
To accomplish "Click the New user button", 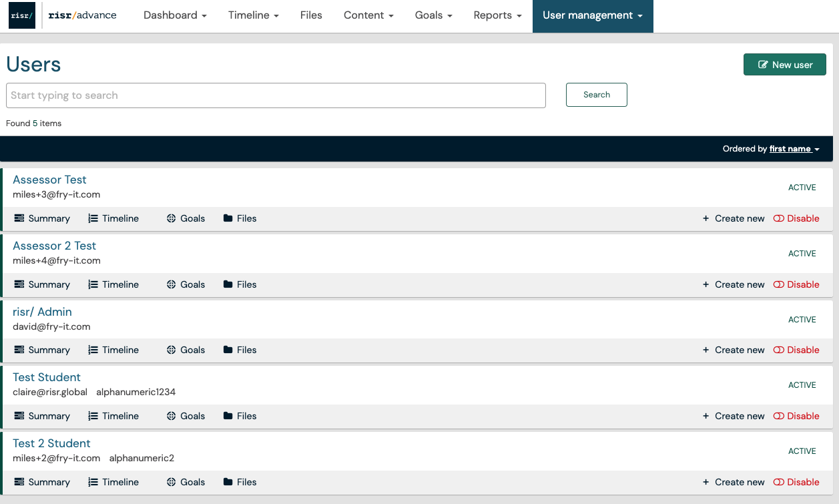I will click(x=784, y=64).
